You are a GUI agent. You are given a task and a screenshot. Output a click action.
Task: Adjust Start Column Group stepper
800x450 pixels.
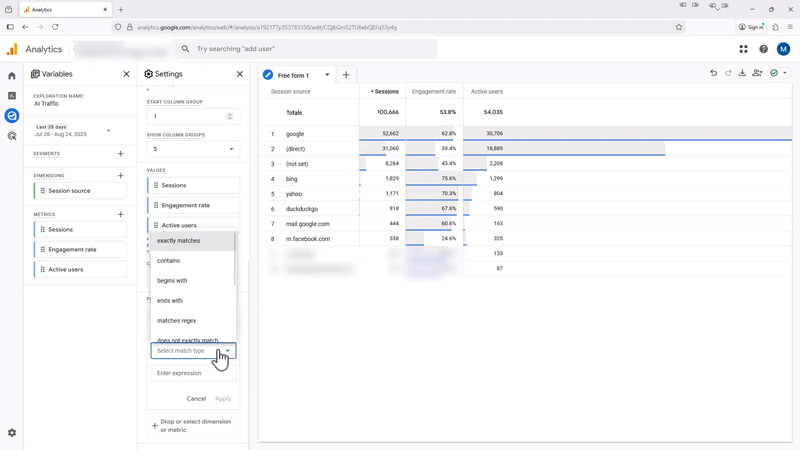(229, 116)
